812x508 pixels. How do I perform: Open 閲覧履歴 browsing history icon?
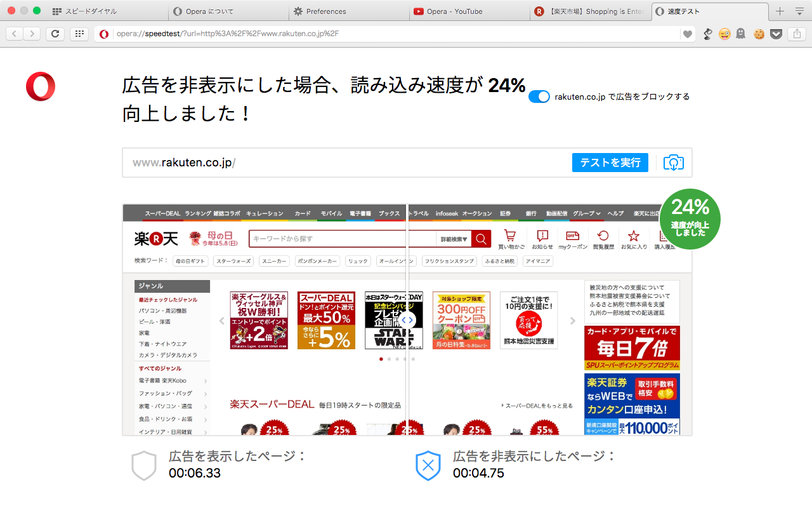603,239
